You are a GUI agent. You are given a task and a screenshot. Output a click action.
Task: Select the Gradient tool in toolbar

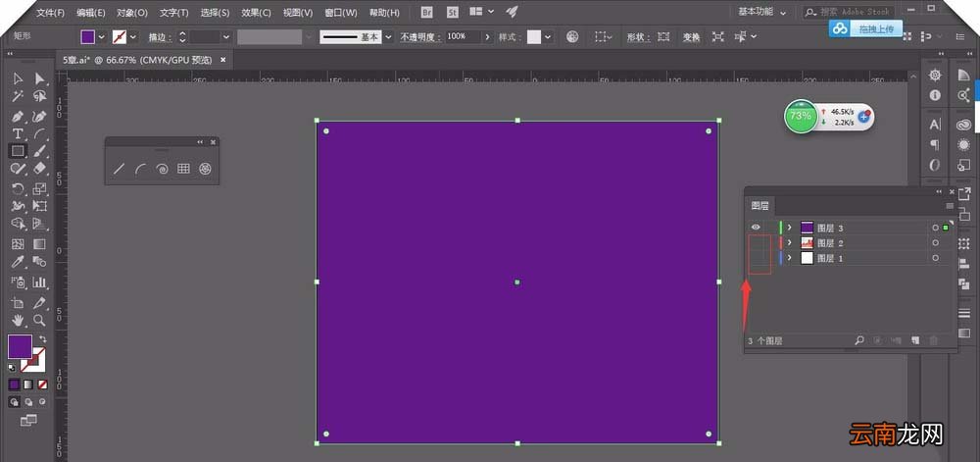(39, 244)
